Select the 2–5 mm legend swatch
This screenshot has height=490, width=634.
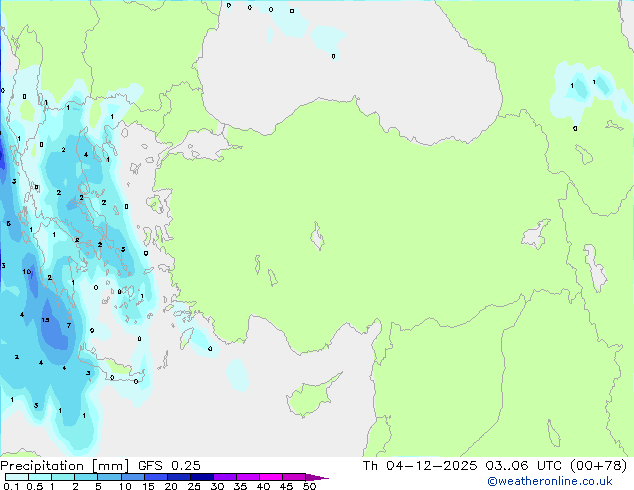pyautogui.click(x=86, y=477)
